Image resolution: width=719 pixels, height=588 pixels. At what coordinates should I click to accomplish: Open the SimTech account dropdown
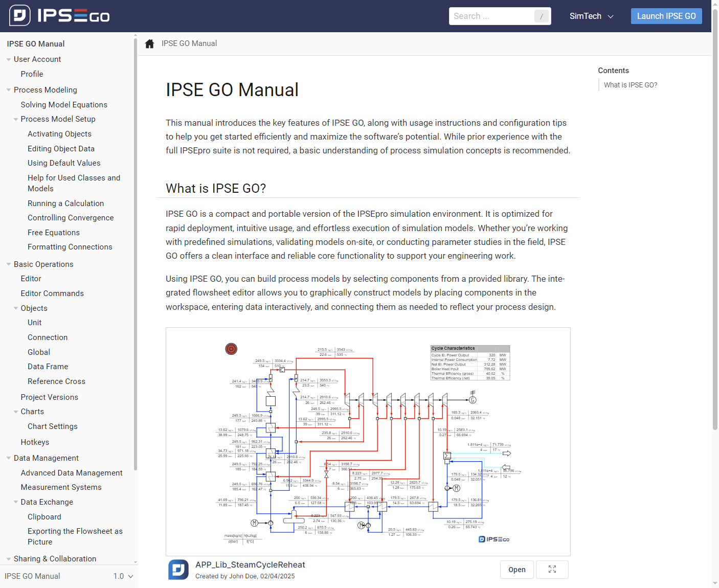click(591, 16)
